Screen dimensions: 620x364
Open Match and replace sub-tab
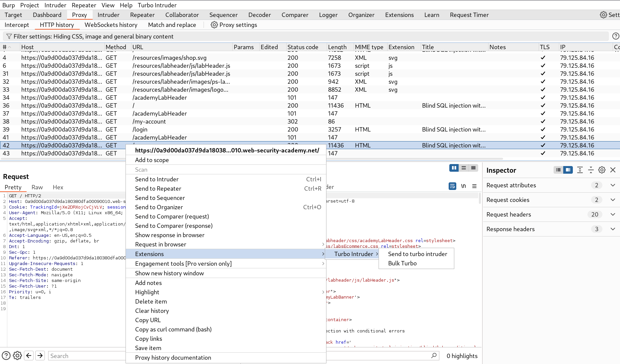coord(172,25)
